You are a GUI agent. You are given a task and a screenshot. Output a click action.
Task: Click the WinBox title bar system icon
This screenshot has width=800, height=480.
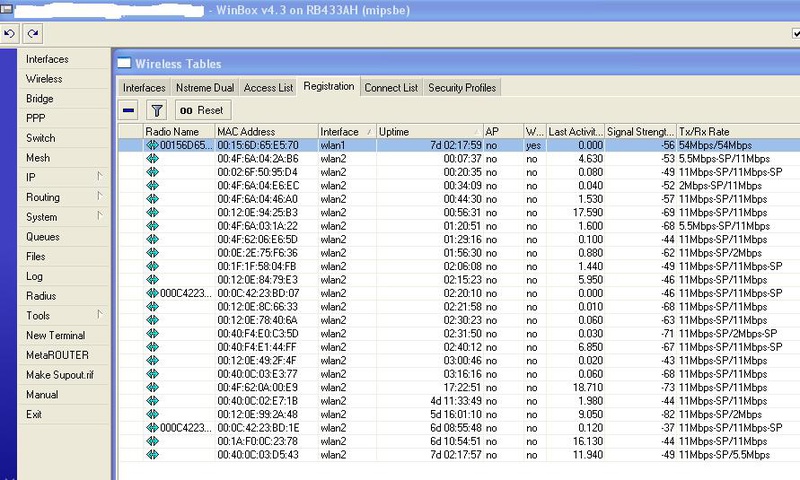(7, 10)
